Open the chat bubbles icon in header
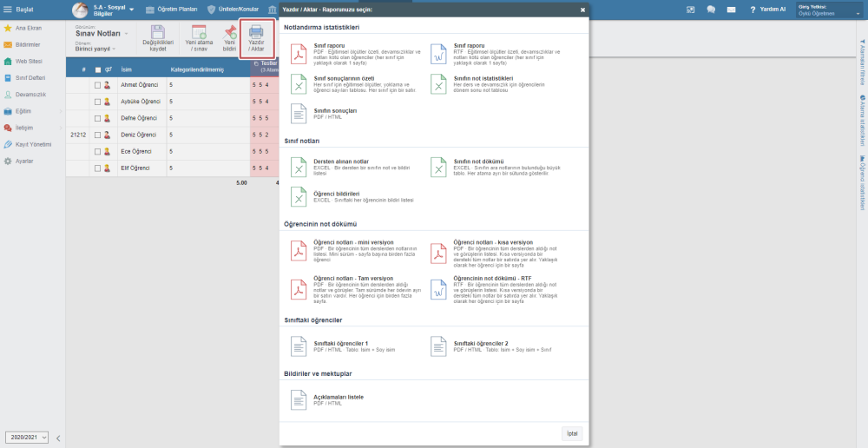Image resolution: width=868 pixels, height=448 pixels. click(x=711, y=10)
